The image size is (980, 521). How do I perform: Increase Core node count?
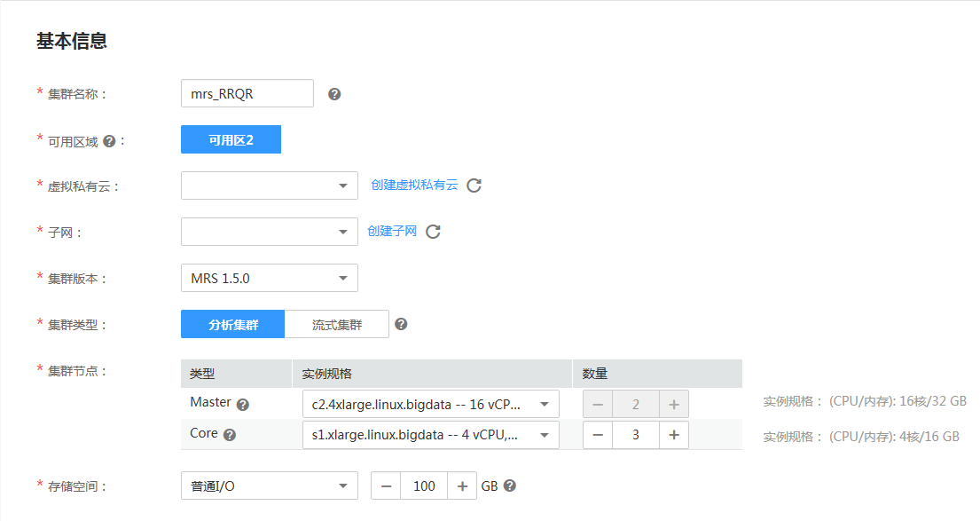(674, 435)
